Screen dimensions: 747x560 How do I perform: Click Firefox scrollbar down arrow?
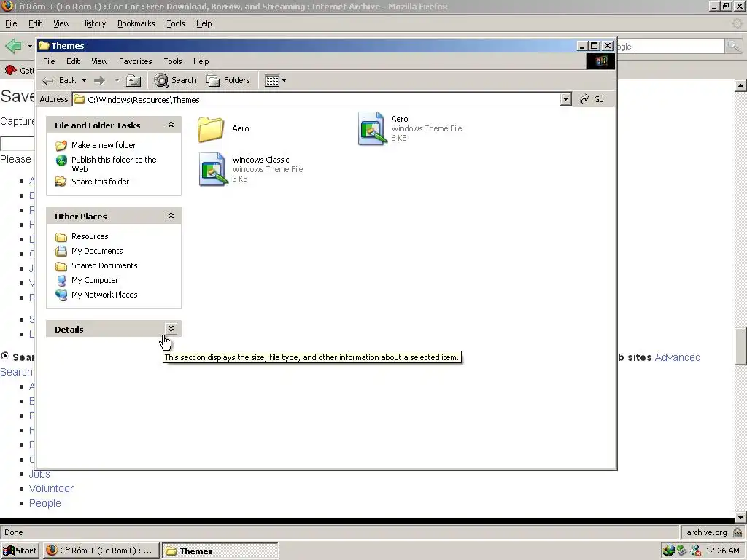coord(740,517)
